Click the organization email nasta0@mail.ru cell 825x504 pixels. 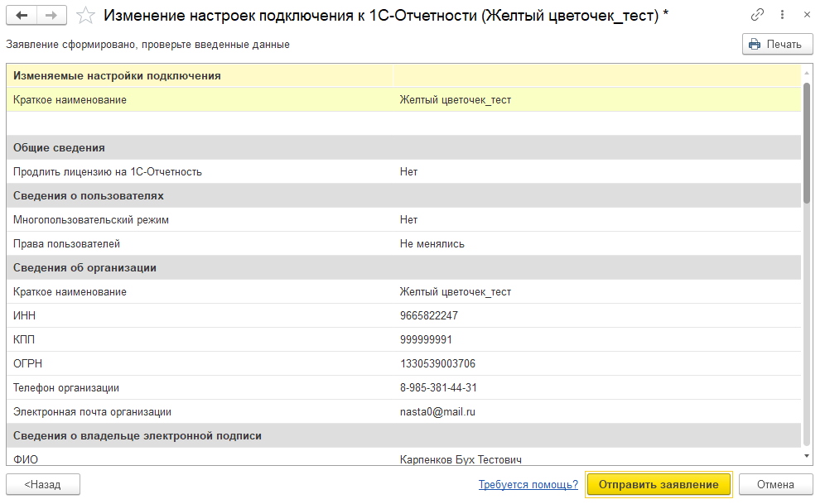[x=437, y=411]
